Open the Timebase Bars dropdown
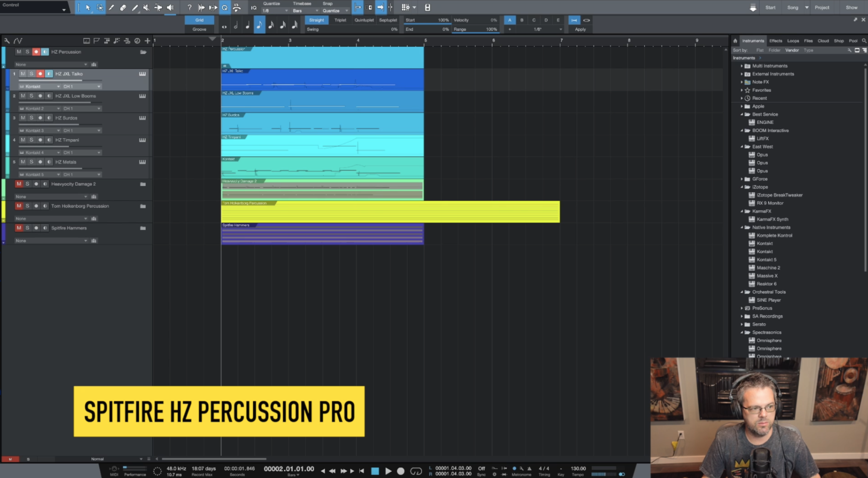 [305, 11]
